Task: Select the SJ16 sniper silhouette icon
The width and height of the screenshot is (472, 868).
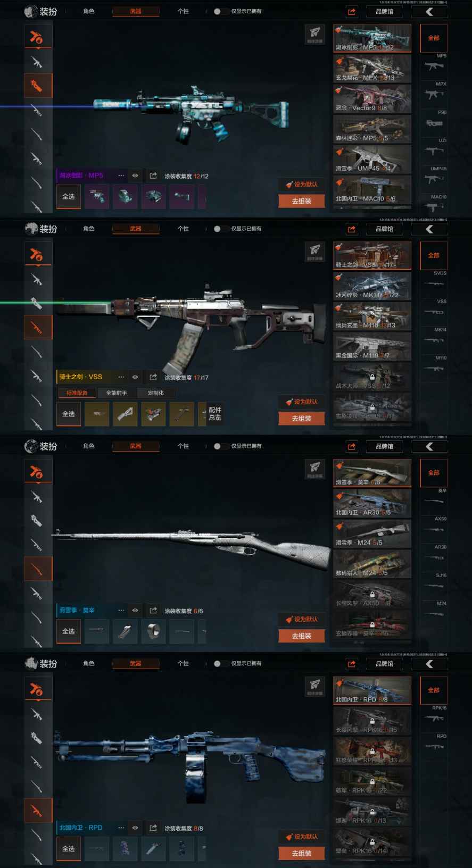Action: [434, 586]
